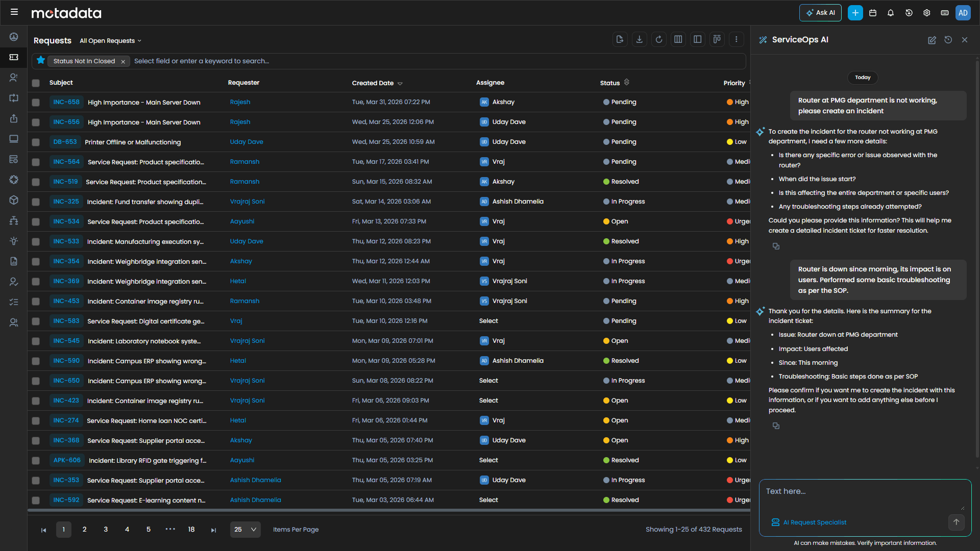Click the Ask AI button
Screen dimensions: 980x551
(820, 13)
